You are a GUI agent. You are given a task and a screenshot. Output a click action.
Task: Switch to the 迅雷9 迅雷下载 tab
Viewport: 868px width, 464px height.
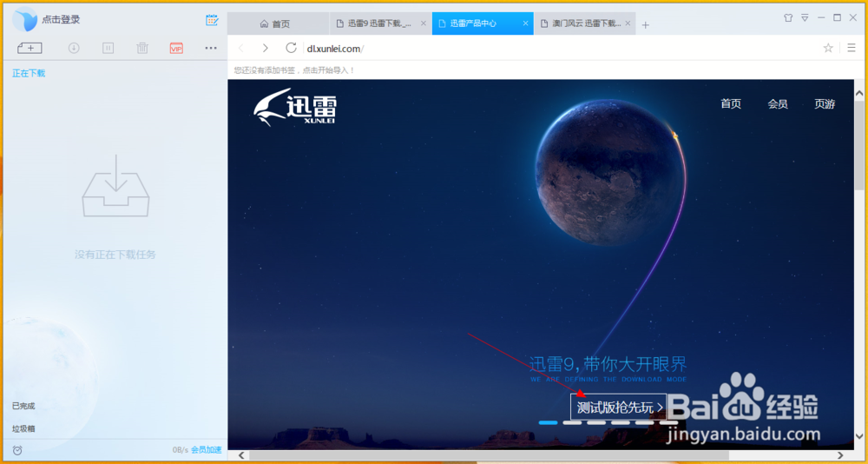tap(381, 23)
